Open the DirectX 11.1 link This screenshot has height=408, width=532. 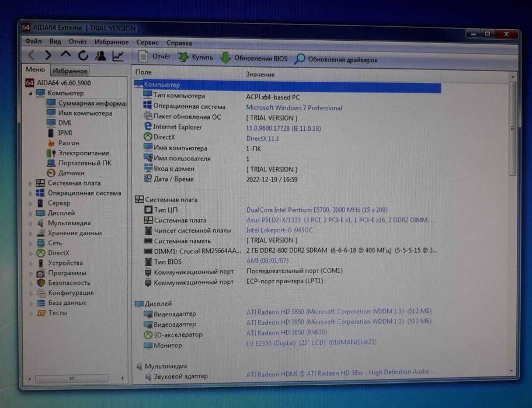click(263, 138)
